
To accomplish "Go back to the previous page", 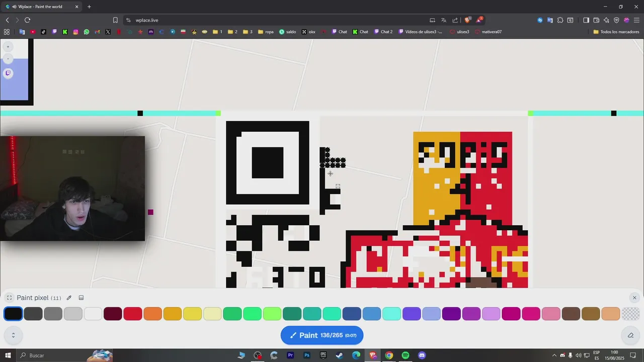I will click(x=8, y=20).
